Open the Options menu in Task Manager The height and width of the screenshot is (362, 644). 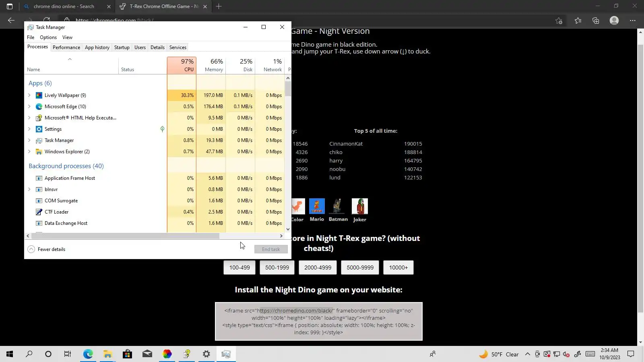coord(48,37)
